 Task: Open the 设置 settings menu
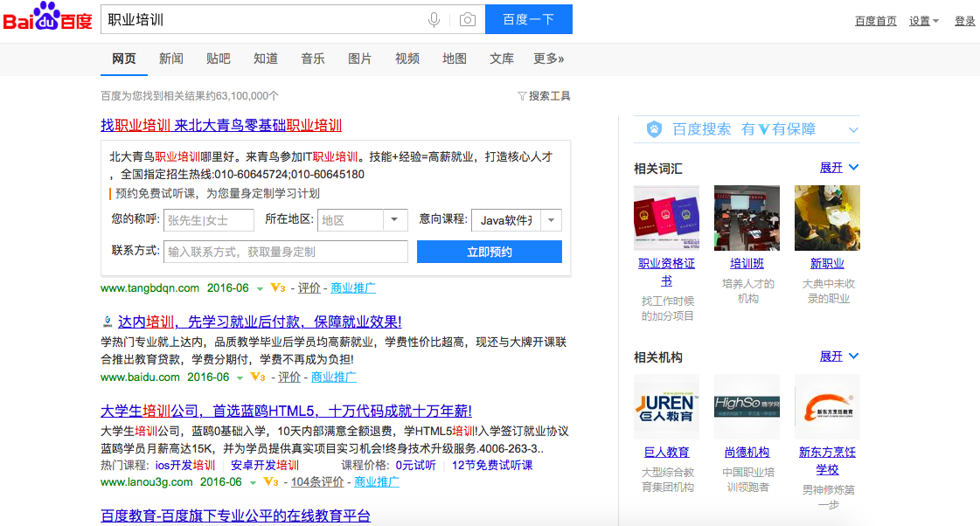(923, 21)
